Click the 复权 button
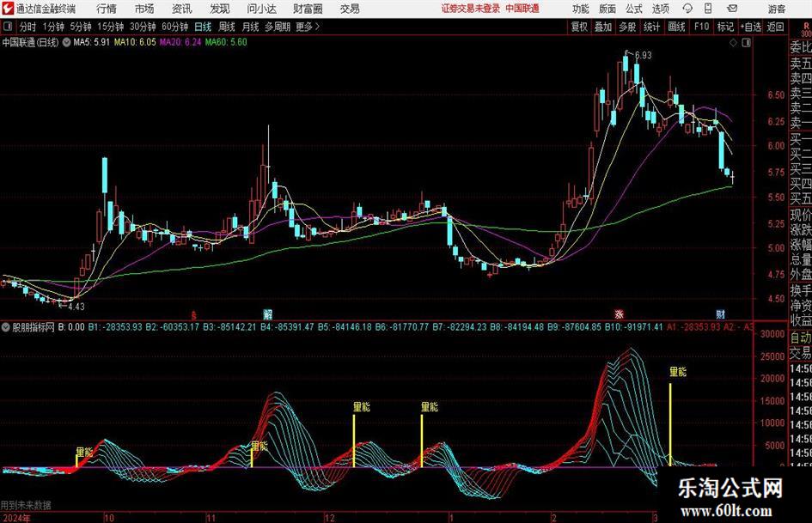Viewport: 812px width, 523px height. tap(579, 27)
